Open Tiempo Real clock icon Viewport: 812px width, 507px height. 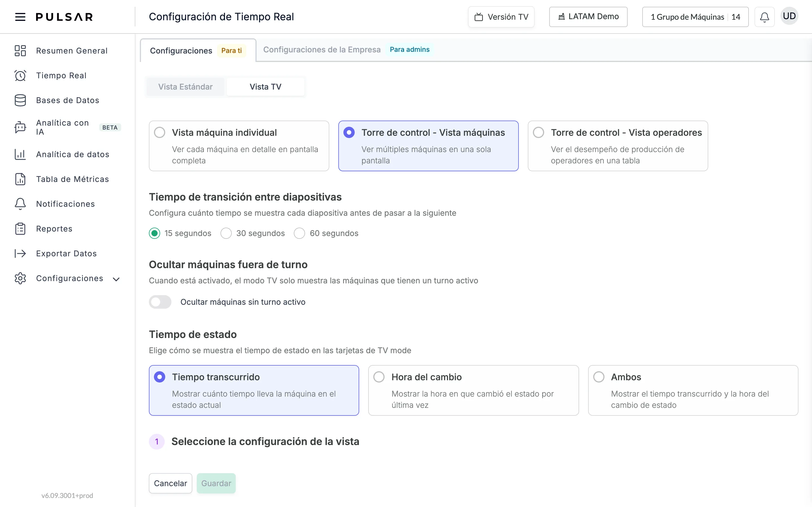tap(20, 75)
